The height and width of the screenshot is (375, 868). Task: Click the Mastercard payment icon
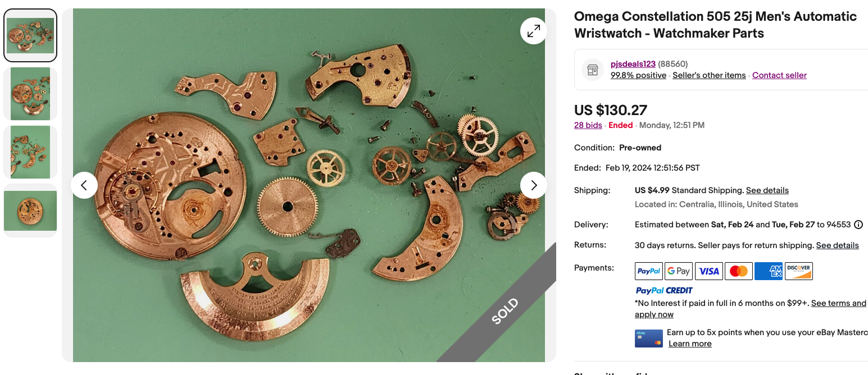pyautogui.click(x=738, y=271)
